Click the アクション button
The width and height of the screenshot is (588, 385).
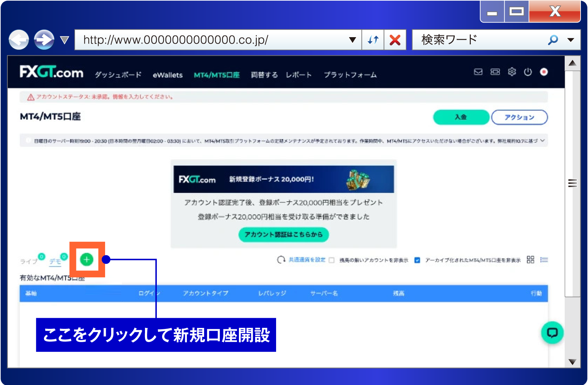(519, 117)
